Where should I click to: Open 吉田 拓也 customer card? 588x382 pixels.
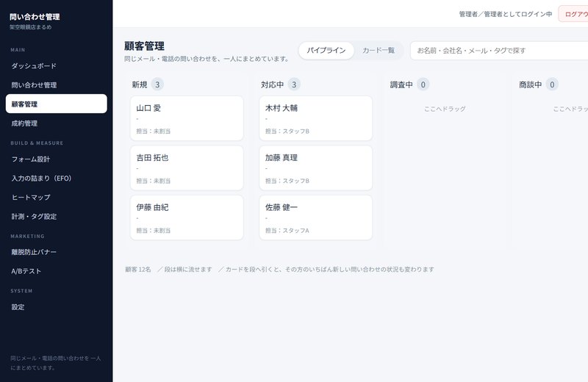click(x=187, y=168)
